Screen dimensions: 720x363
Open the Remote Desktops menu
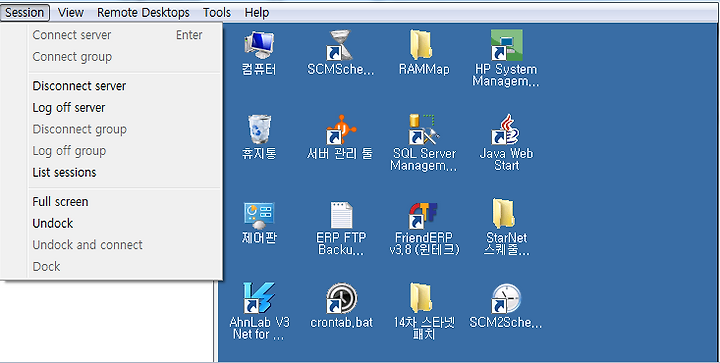pos(143,12)
